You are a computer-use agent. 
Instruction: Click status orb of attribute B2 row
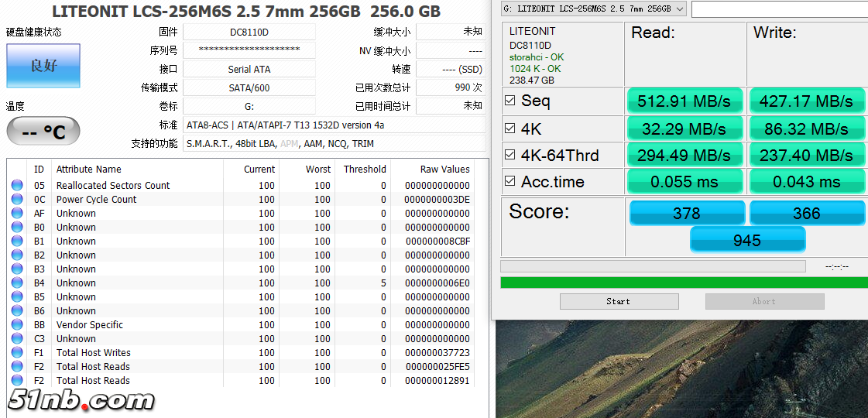point(17,255)
